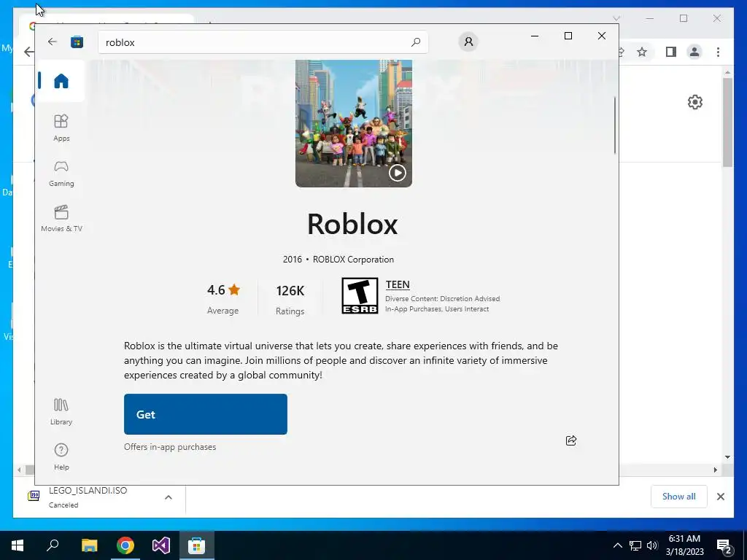Click ROBLOX Corporation publisher name
Screen dimensions: 747x560
[353, 260]
